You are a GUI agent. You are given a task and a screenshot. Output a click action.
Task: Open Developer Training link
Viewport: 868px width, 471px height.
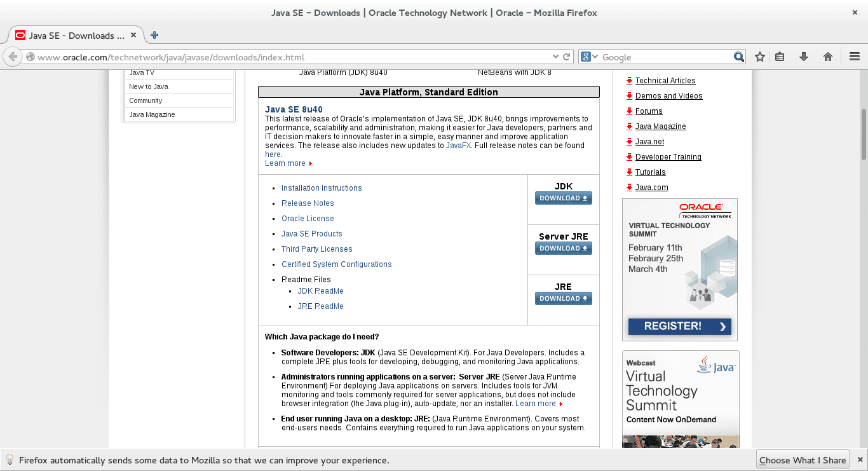[x=668, y=157]
